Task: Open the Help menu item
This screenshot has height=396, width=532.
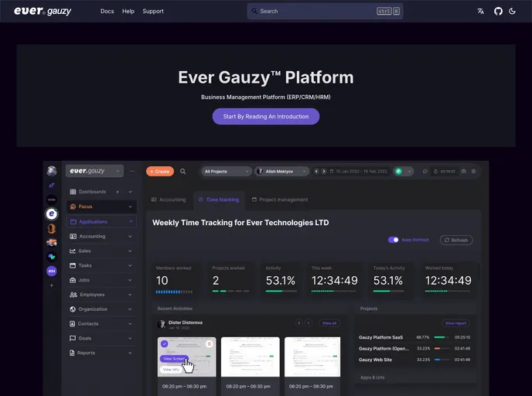Action: coord(128,11)
